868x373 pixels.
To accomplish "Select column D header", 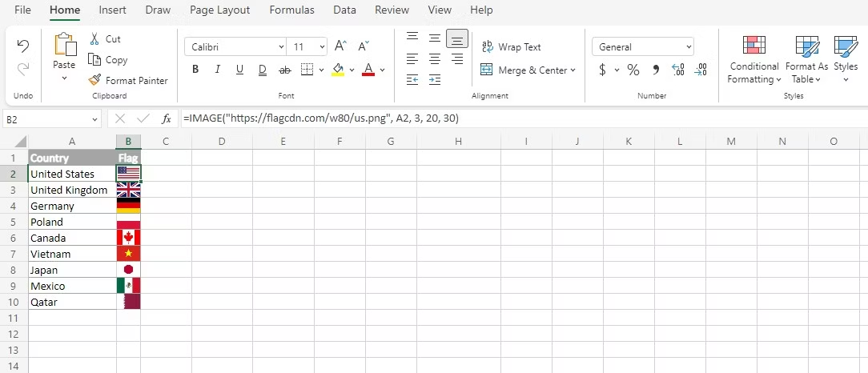I will [x=222, y=142].
